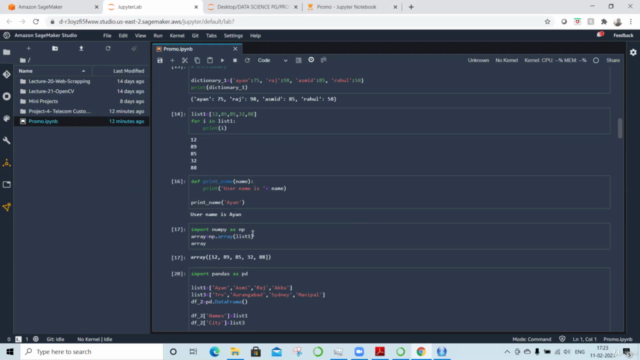The height and width of the screenshot is (360, 640).
Task: Click the Share notebook button
Action: [x=613, y=60]
